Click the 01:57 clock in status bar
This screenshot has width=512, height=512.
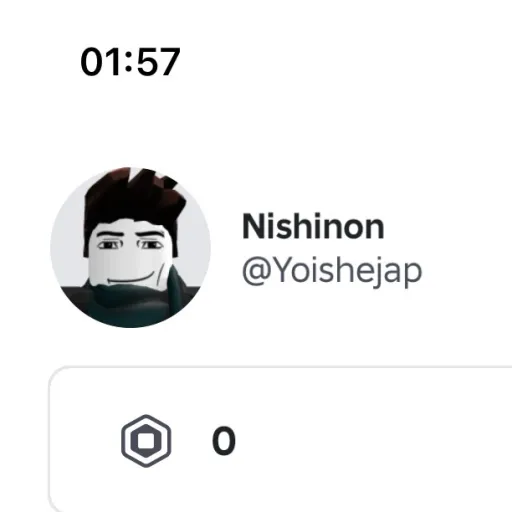130,62
